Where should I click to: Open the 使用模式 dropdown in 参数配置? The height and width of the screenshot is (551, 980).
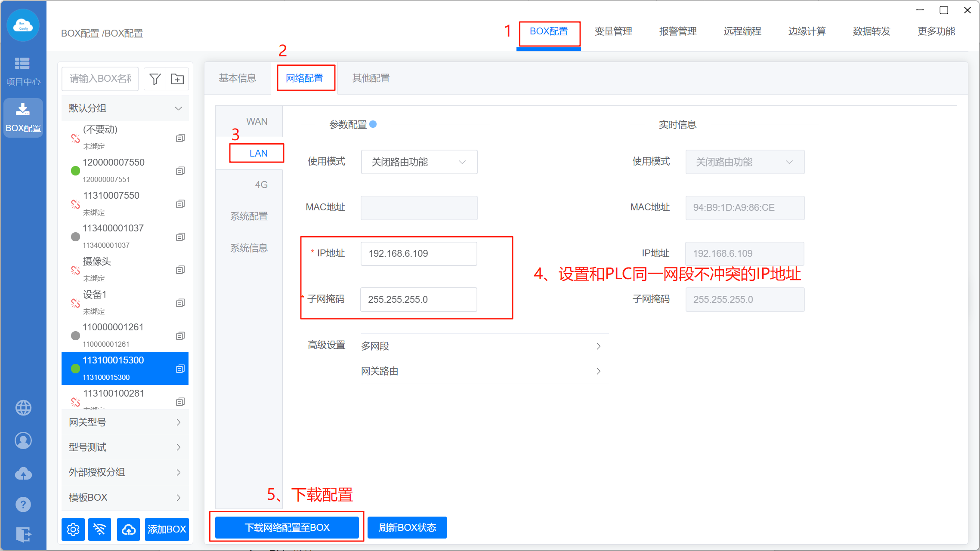419,162
